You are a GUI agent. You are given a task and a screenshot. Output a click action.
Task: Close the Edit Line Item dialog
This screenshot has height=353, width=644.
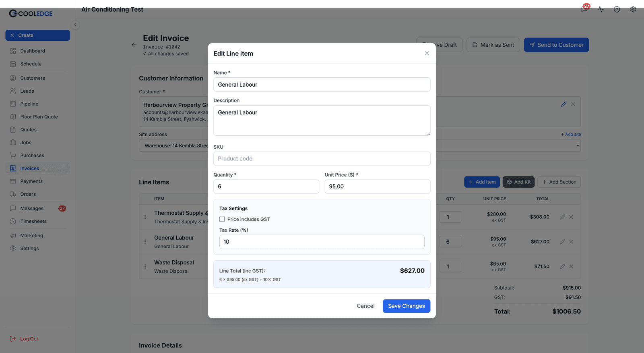pyautogui.click(x=427, y=53)
